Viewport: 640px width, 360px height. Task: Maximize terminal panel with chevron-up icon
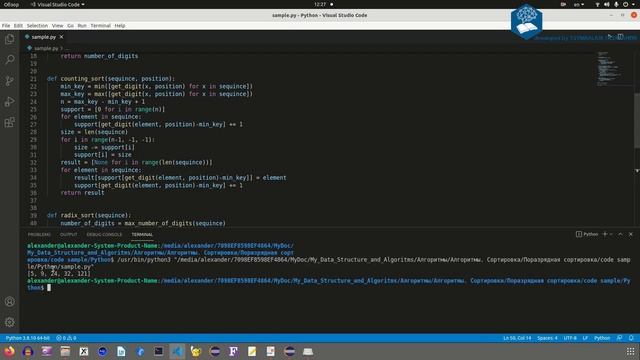click(x=620, y=234)
